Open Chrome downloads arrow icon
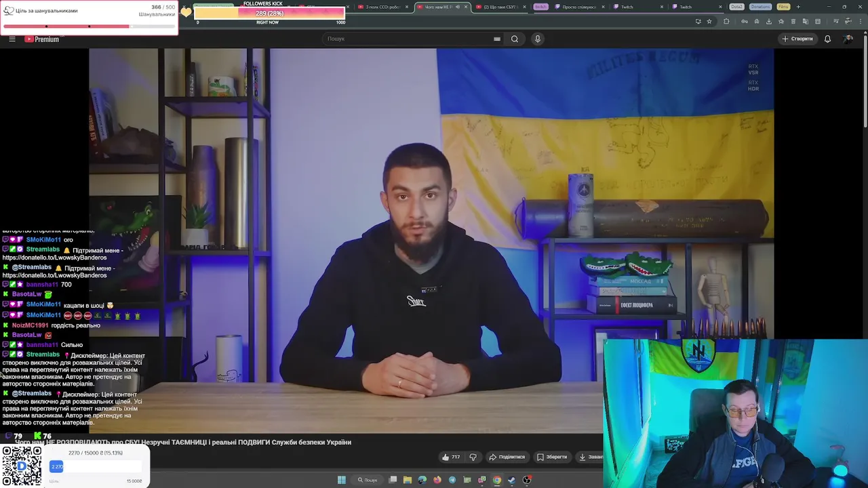 tap(768, 21)
